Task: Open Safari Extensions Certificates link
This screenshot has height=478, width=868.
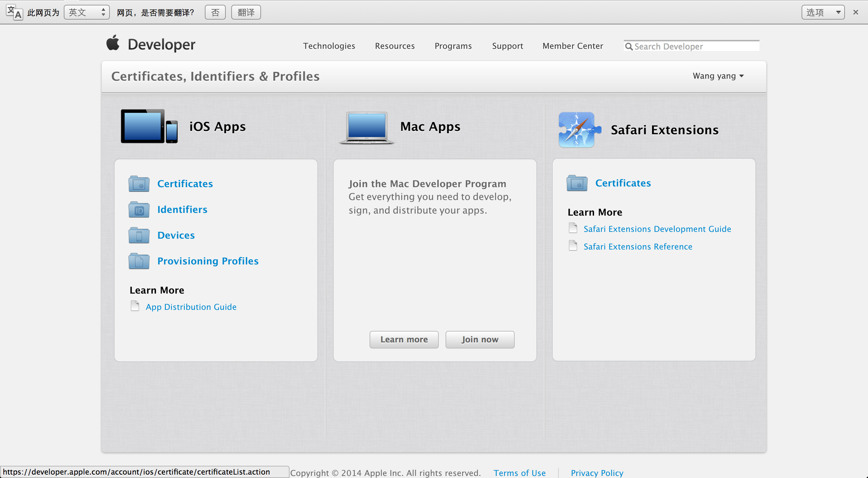Action: tap(623, 183)
